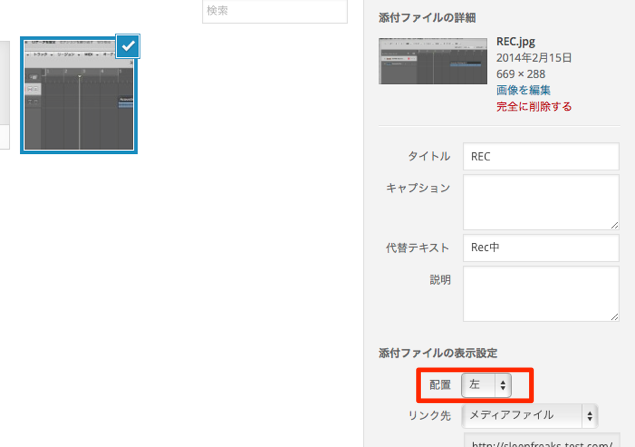The image size is (635, 447).
Task: Click the 説明 textarea resize handle
Action: pos(615,317)
